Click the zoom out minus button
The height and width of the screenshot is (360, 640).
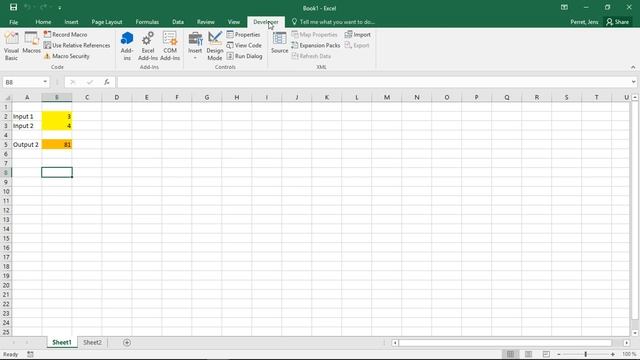pos(559,354)
